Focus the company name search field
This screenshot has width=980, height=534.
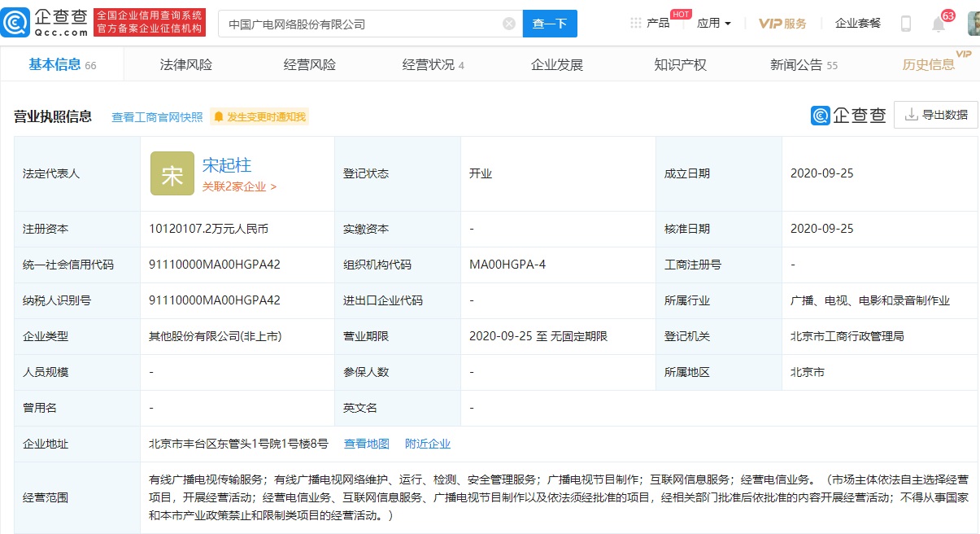click(x=358, y=24)
